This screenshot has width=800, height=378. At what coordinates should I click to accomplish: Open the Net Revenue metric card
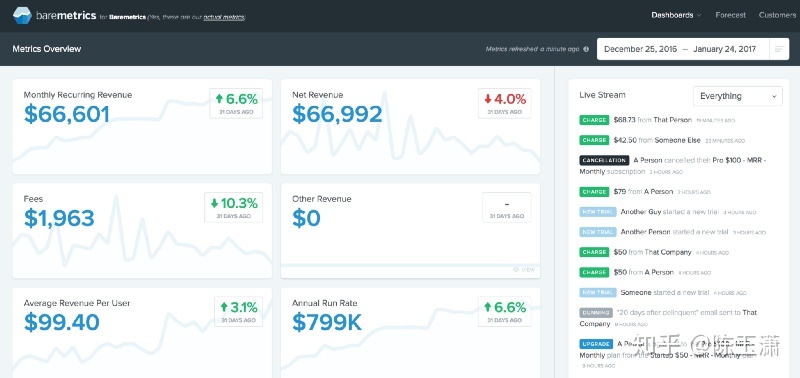coord(410,127)
